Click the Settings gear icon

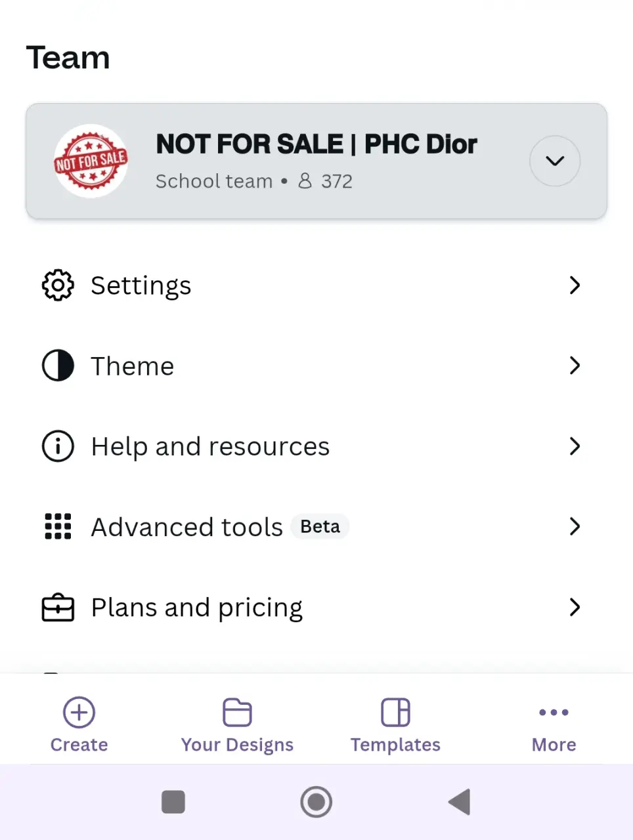[x=58, y=285]
